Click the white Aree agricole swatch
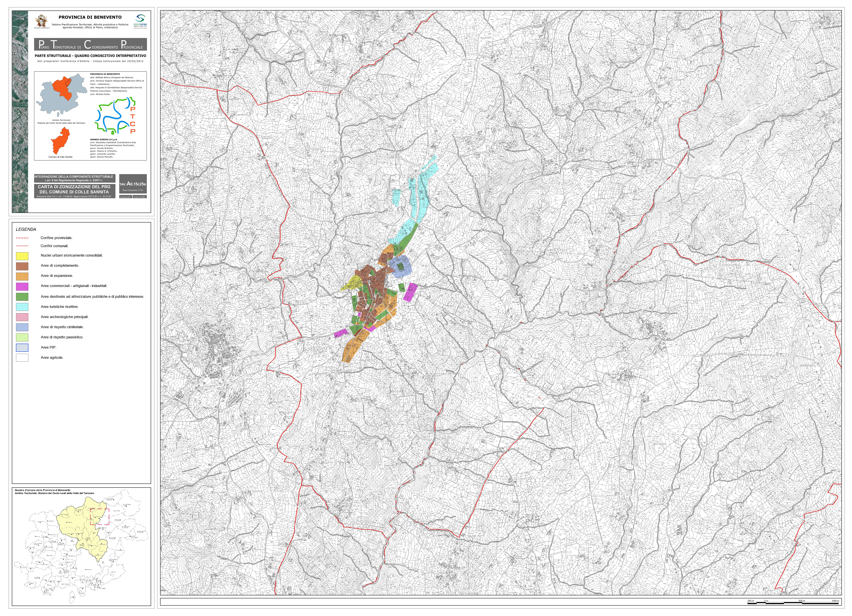The height and width of the screenshot is (616, 852). (x=22, y=358)
